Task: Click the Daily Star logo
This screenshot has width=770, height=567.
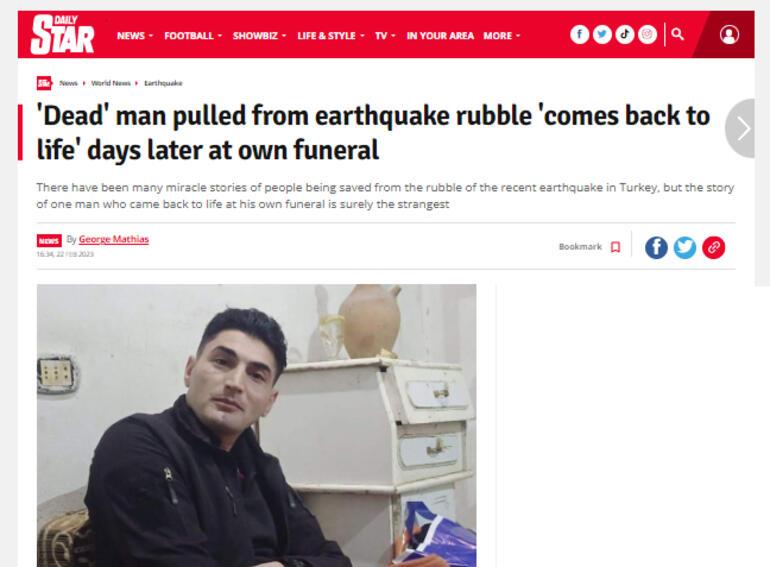Action: [x=62, y=34]
